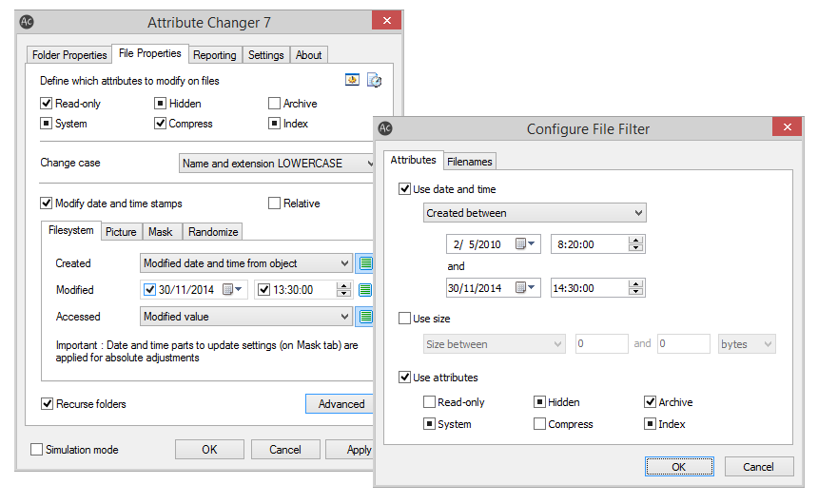Viewport: 818px width, 504px height.
Task: Click Advanced button in Attribute Changer
Action: tap(341, 404)
